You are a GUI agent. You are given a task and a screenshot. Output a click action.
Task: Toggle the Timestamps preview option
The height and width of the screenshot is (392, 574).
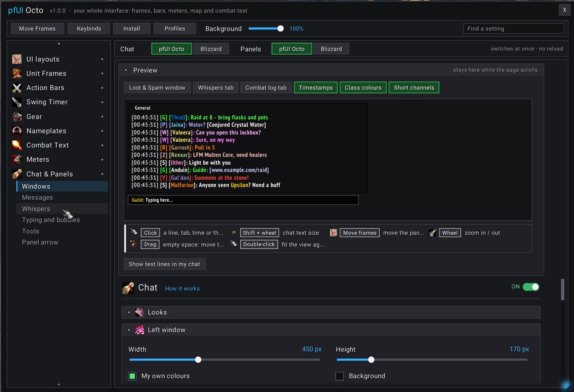coord(316,88)
